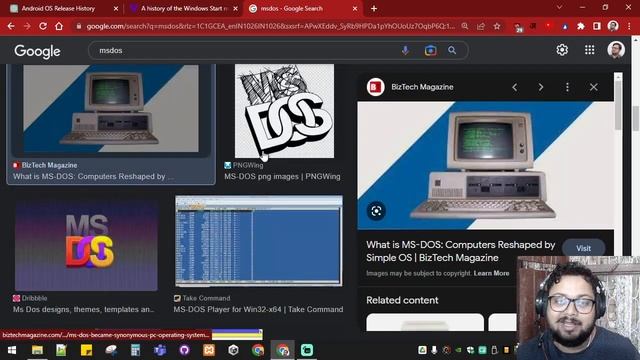Click the browser forward arrow
This screenshot has width=640, height=360.
(27, 26)
